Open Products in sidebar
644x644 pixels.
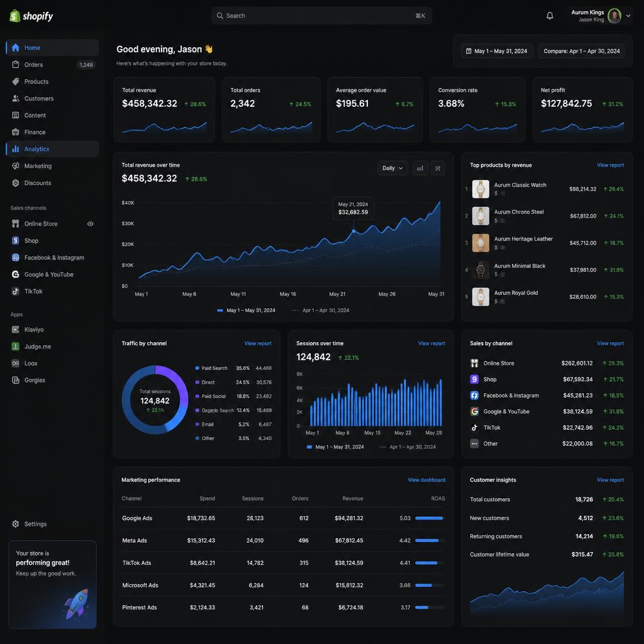52,81
